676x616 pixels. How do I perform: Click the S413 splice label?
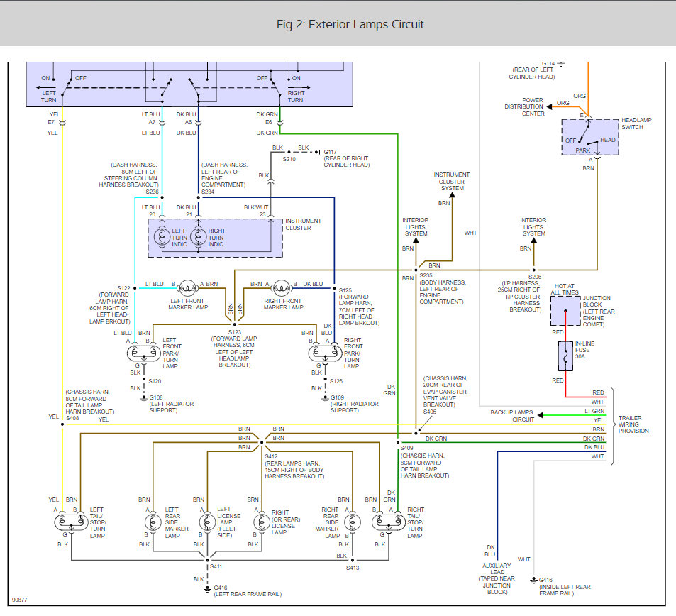[x=353, y=568]
